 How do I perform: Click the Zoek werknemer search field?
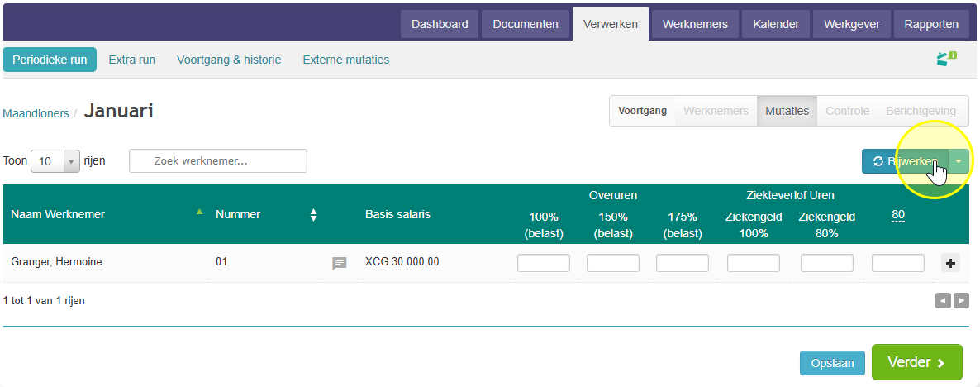pos(218,160)
